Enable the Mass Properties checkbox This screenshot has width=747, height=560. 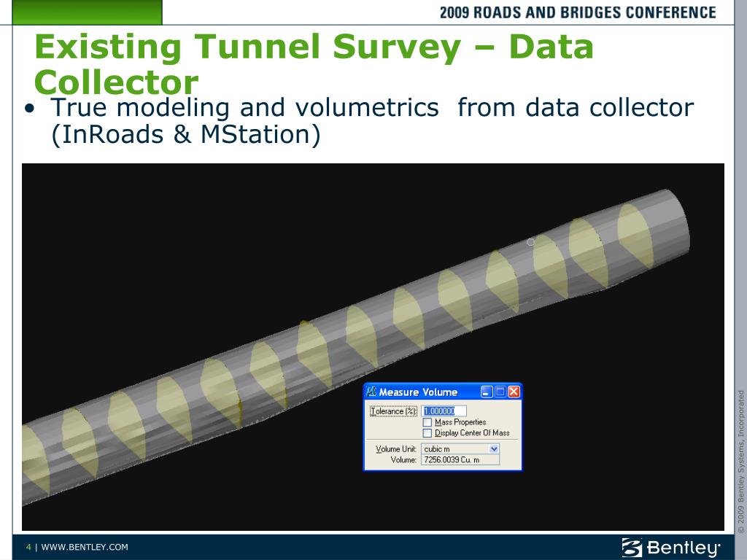coord(427,422)
